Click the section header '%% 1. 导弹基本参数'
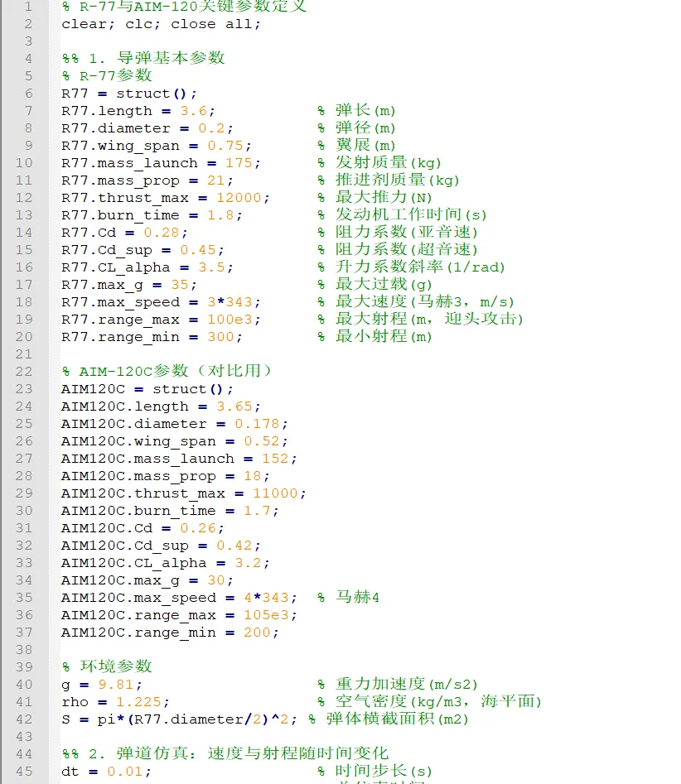The width and height of the screenshot is (681, 784). pyautogui.click(x=143, y=58)
